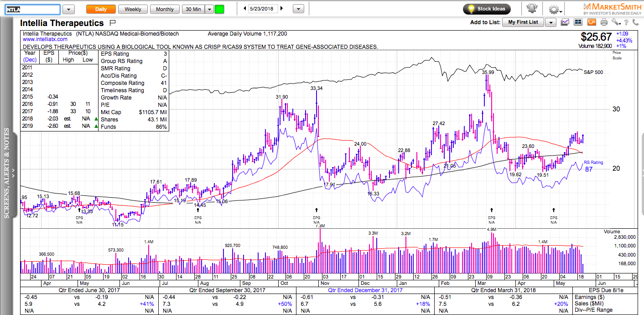
Task: Click the 'Group RS Rating' row label
Action: click(121, 61)
